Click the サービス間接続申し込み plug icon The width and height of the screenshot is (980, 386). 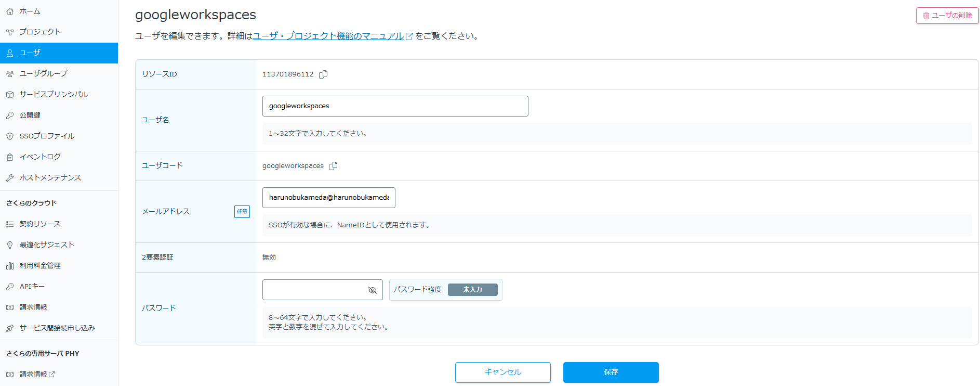point(10,328)
